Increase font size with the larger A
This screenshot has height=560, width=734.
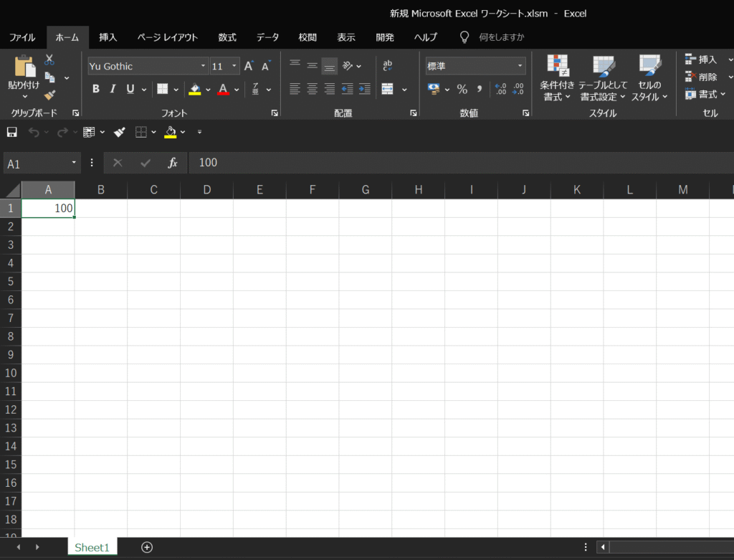pos(249,66)
